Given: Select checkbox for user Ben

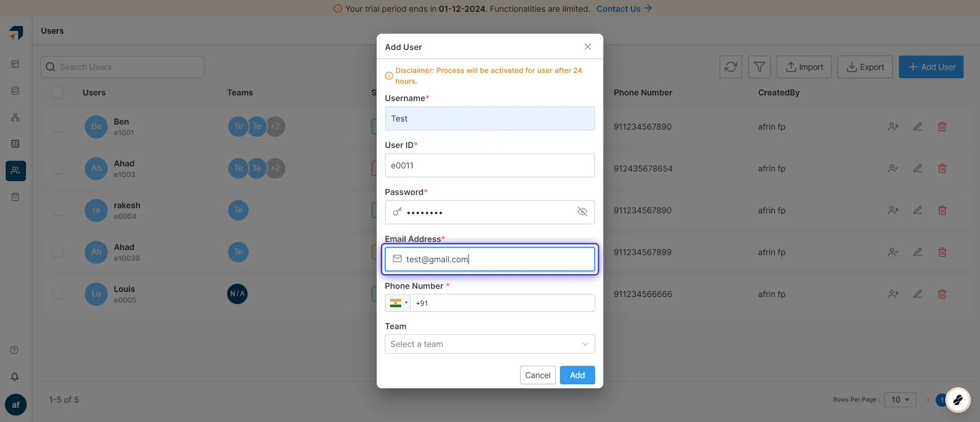Looking at the screenshot, I should (58, 127).
